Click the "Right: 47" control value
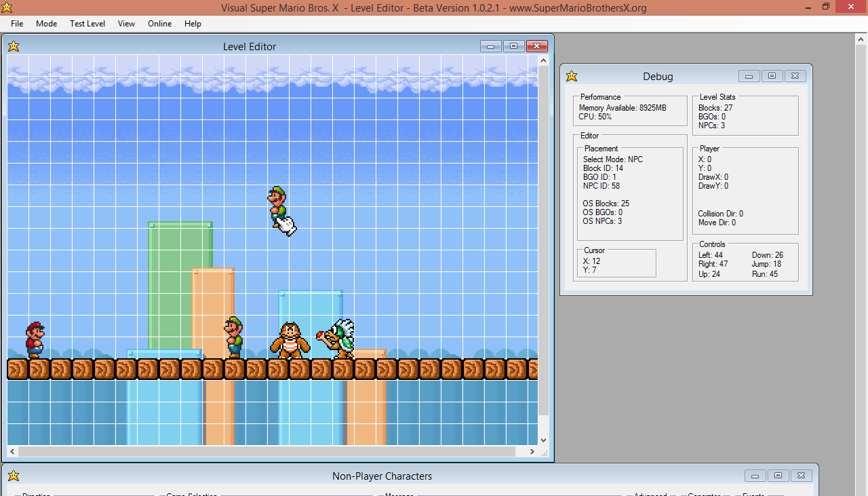Image resolution: width=868 pixels, height=496 pixels. click(713, 264)
